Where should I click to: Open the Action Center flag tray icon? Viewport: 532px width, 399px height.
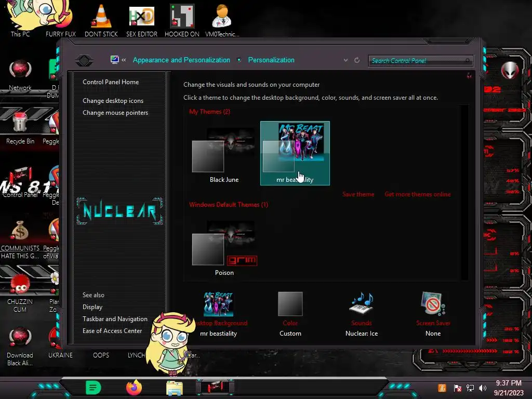tap(457, 388)
